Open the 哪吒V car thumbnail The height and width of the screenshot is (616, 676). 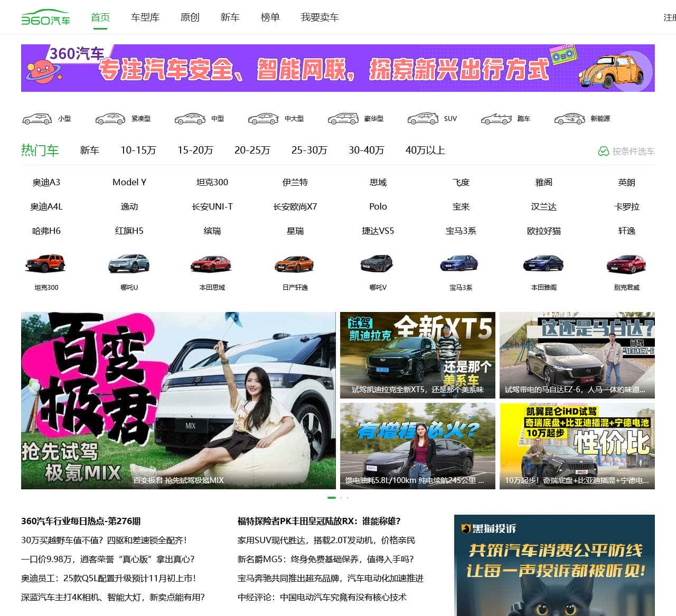click(378, 263)
